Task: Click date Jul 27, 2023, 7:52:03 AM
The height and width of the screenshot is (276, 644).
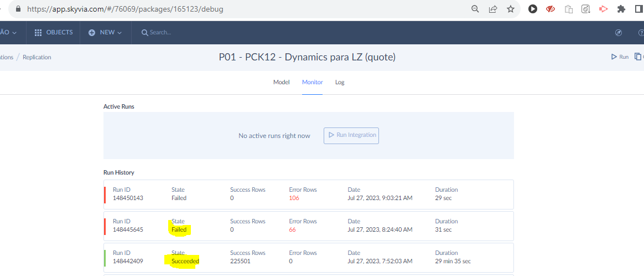Action: tap(380, 261)
